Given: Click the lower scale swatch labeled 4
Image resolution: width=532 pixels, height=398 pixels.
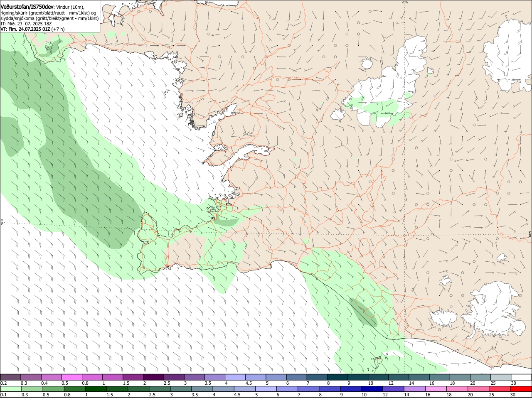Looking at the screenshot, I should click(x=223, y=389).
